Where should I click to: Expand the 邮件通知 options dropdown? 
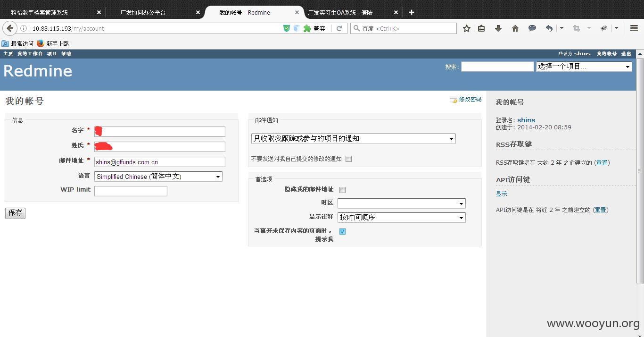[354, 139]
